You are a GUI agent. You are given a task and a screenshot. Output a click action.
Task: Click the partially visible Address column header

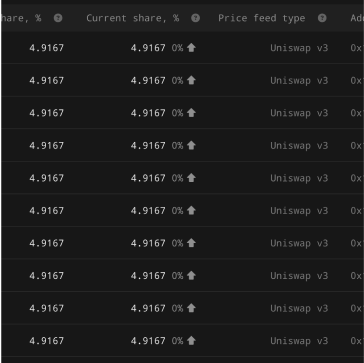(x=357, y=18)
